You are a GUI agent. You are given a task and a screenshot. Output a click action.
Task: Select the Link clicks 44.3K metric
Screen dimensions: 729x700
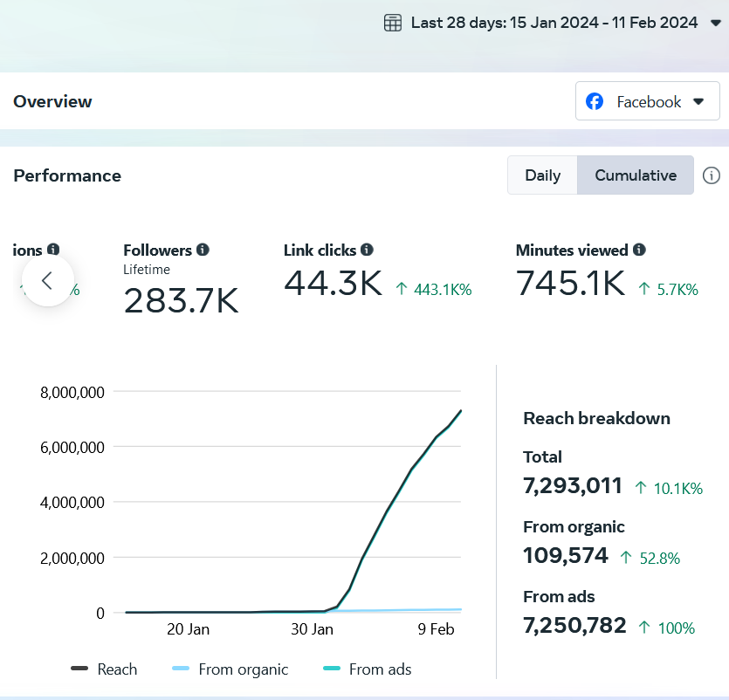[x=333, y=284]
